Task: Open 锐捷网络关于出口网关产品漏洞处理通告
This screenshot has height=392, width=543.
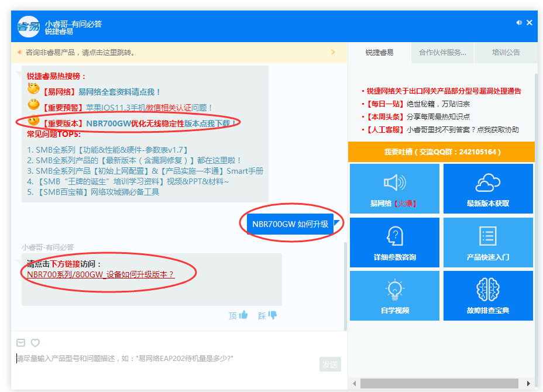Action: click(x=444, y=91)
